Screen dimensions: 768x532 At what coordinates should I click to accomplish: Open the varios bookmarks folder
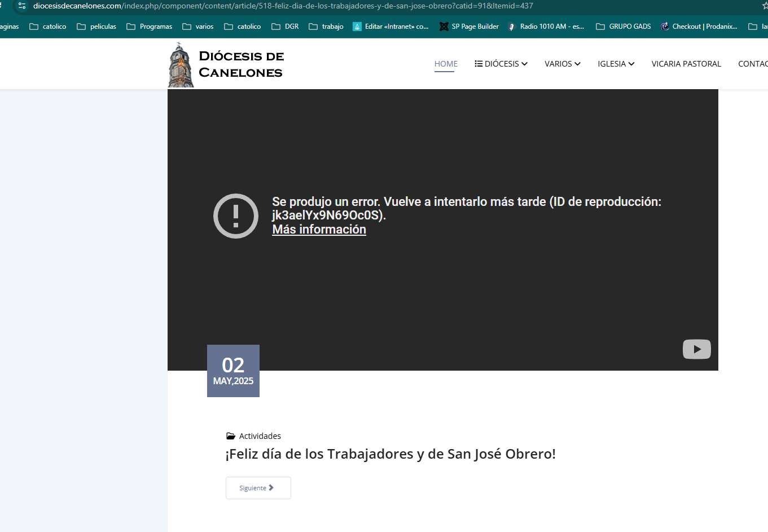[198, 27]
